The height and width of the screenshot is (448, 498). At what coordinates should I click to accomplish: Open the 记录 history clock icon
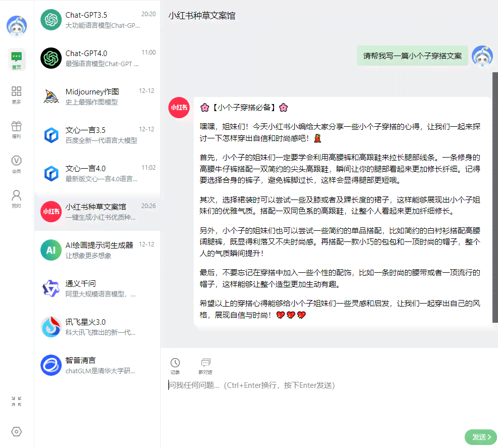175,366
